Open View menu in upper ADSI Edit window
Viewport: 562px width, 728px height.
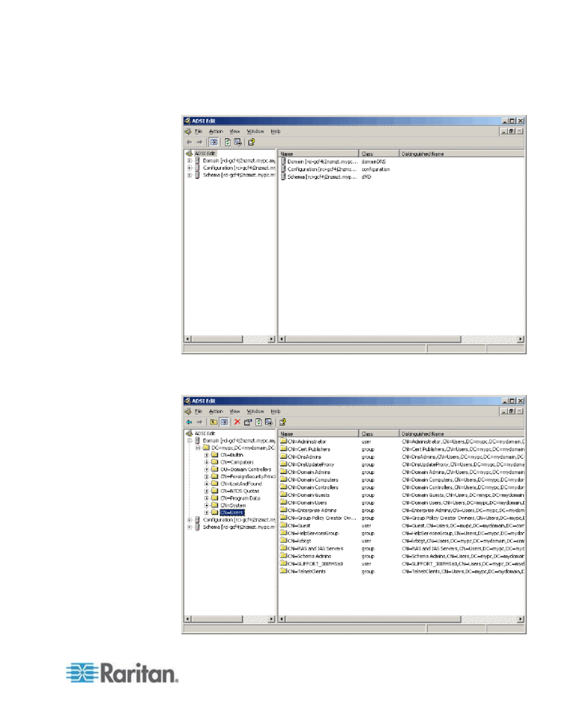pyautogui.click(x=235, y=131)
